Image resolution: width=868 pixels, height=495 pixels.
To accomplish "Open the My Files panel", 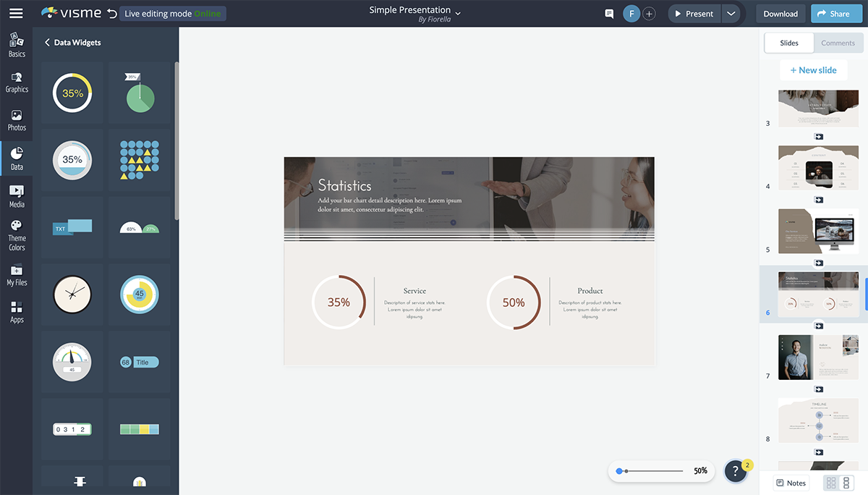I will 17,275.
